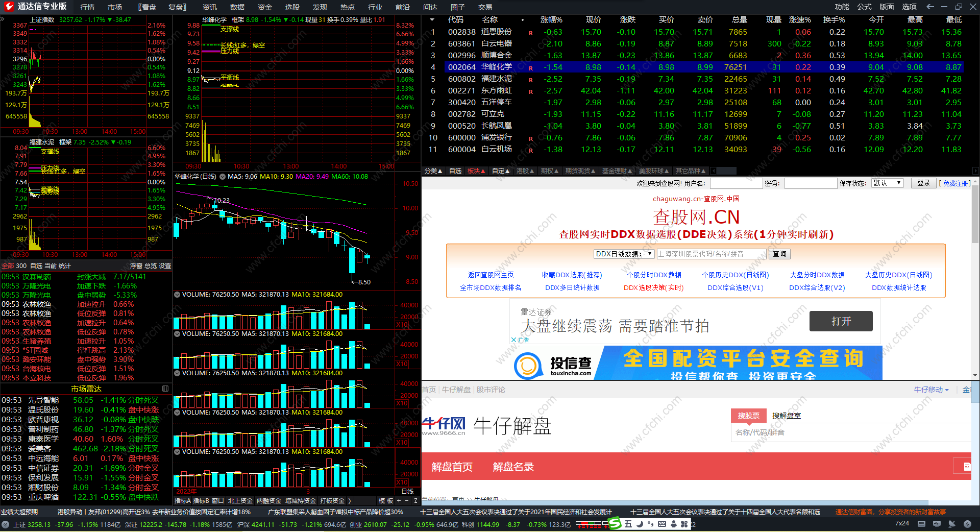Click the R mark beside 道恩股份
980x532 pixels.
coord(531,33)
